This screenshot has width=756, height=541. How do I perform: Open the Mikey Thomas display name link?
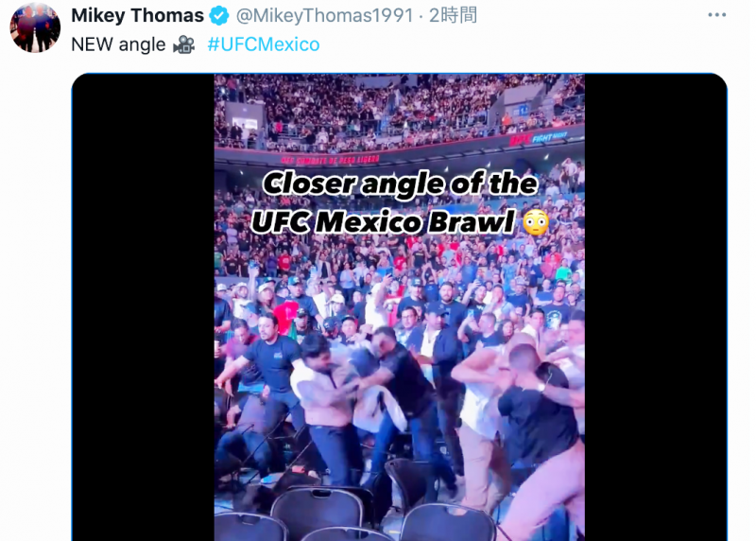tap(137, 15)
